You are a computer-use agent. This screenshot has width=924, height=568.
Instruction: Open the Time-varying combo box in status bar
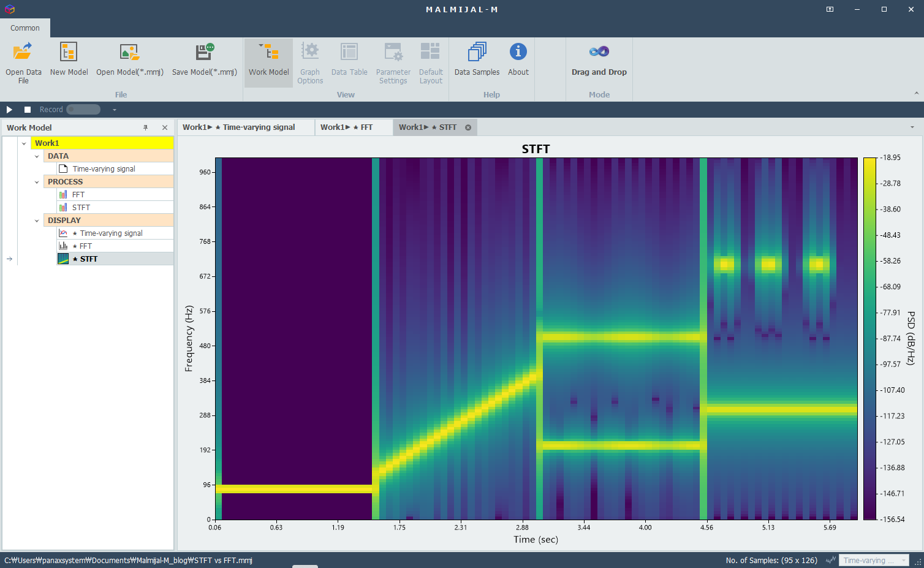click(x=874, y=561)
